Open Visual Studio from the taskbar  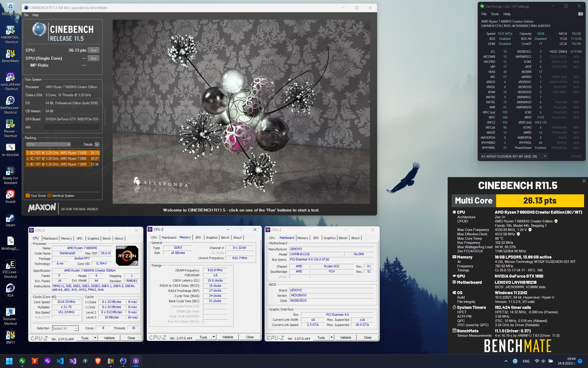point(73,361)
